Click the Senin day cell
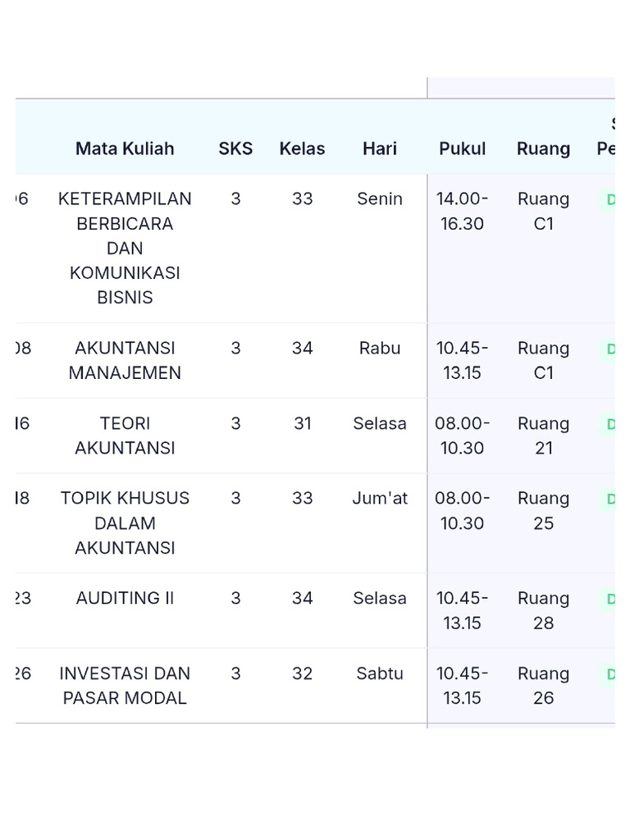This screenshot has height=840, width=630. click(x=380, y=199)
